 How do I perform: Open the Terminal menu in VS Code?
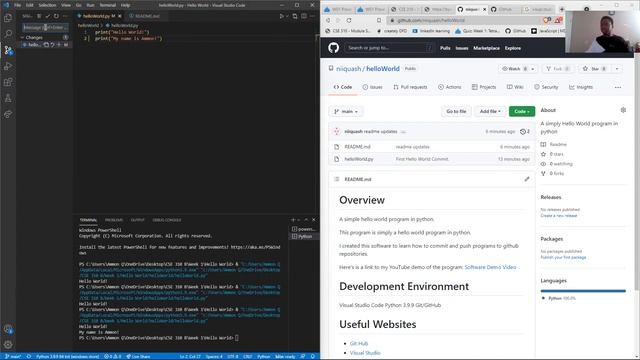point(108,5)
